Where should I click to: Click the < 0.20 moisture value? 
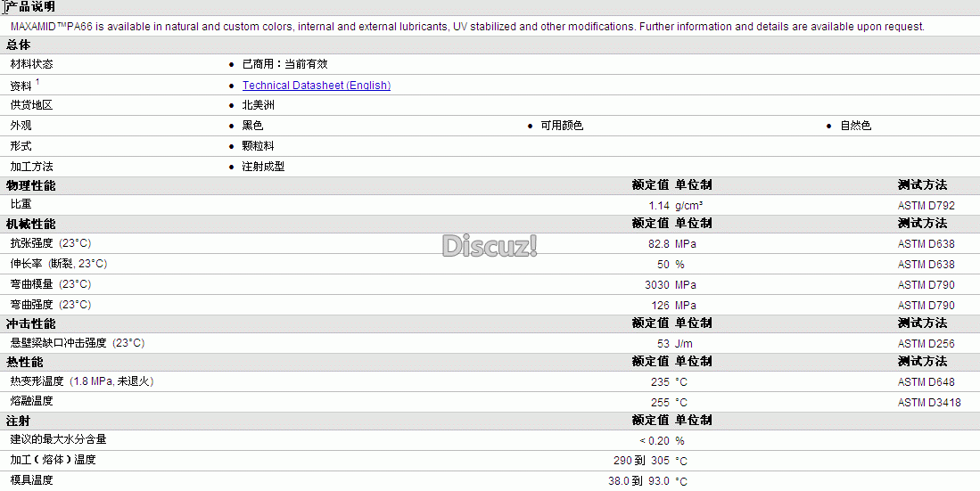pyautogui.click(x=655, y=441)
